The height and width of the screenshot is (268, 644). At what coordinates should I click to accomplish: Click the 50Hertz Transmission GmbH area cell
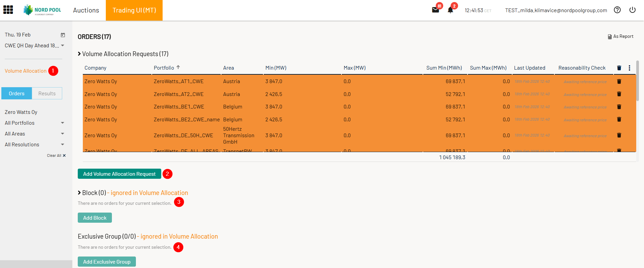coord(239,136)
